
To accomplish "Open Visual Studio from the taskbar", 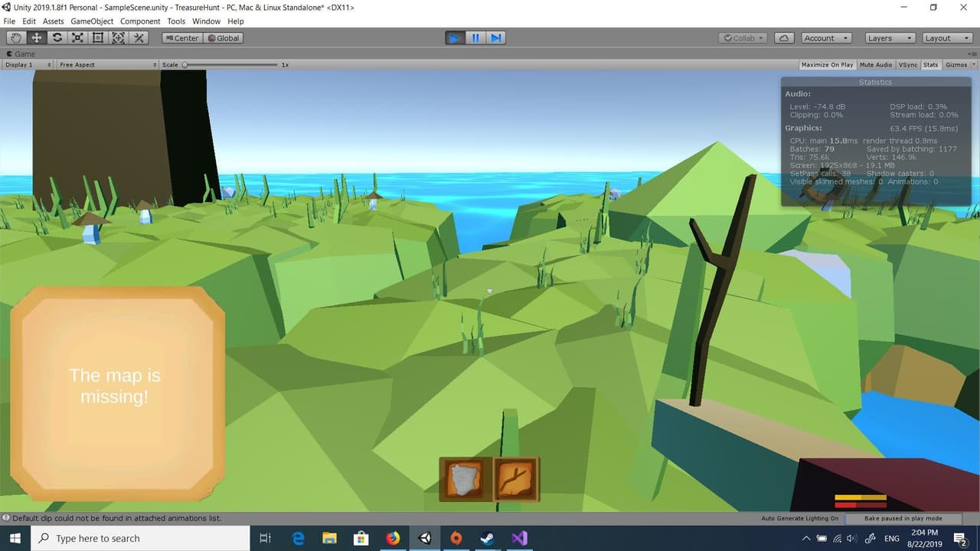I will (x=519, y=538).
